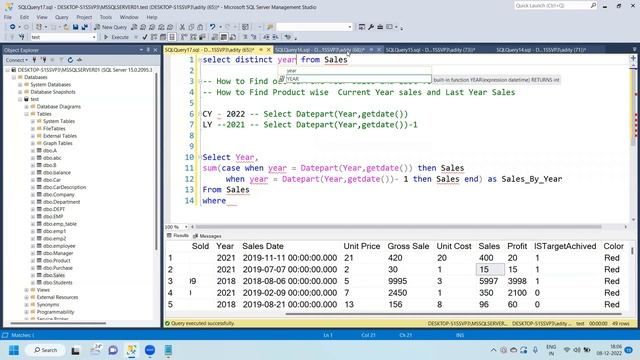Switch to the Messages results tab

coord(207,236)
